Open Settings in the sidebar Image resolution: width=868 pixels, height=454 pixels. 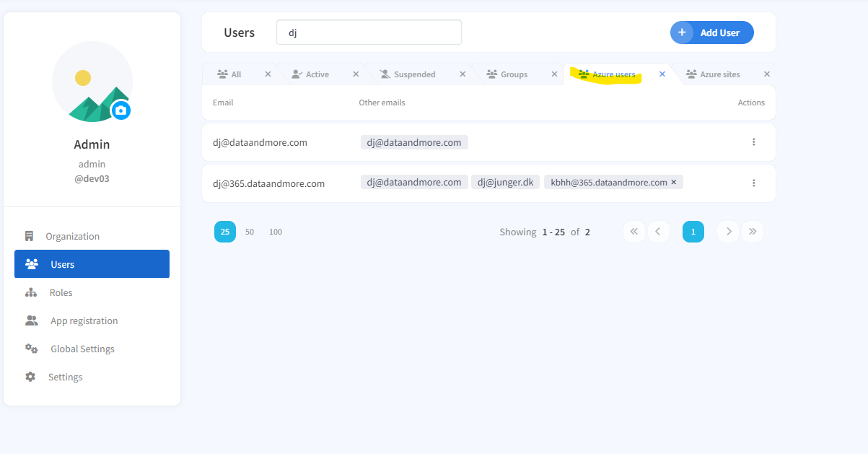65,377
